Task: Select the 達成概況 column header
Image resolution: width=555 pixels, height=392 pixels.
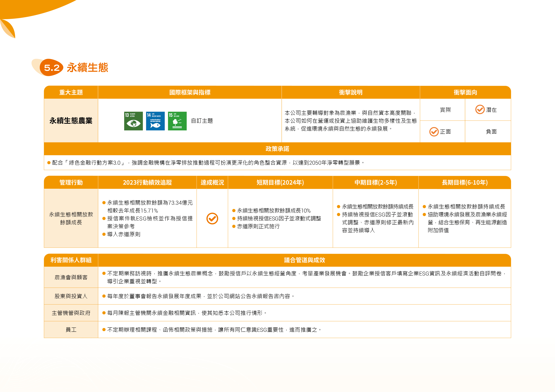Action: click(212, 182)
